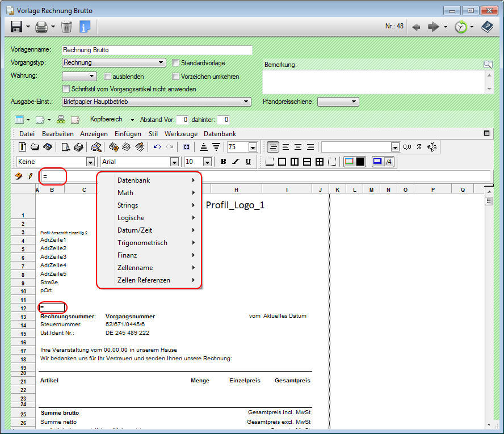This screenshot has height=434, width=504.
Task: Check the Währung ausblenden checkbox
Action: (x=108, y=77)
